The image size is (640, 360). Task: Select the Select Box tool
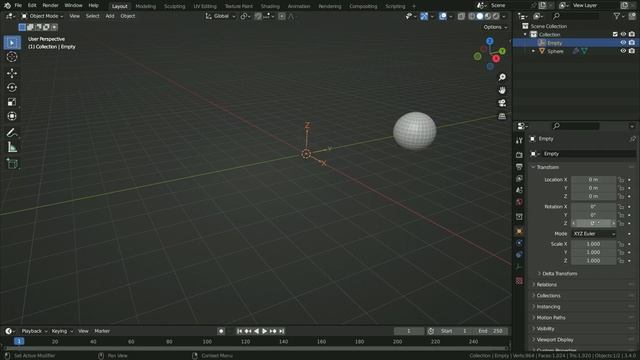click(x=12, y=42)
